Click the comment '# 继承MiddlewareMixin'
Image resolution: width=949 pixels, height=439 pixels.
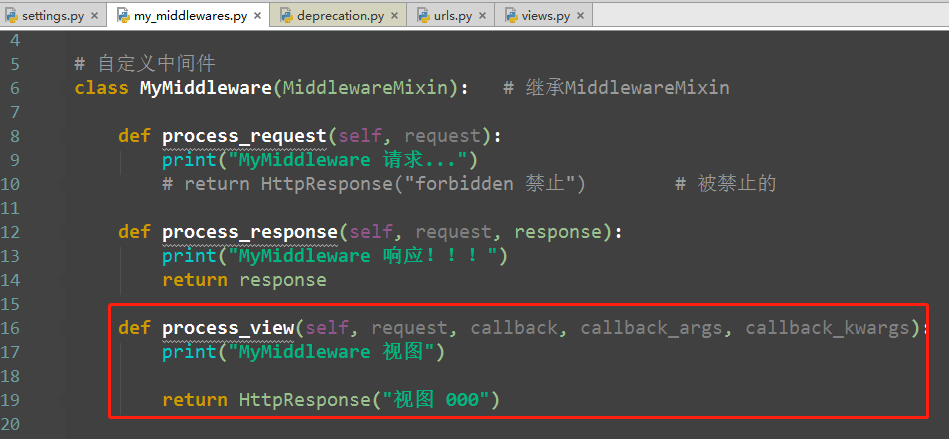pos(616,88)
